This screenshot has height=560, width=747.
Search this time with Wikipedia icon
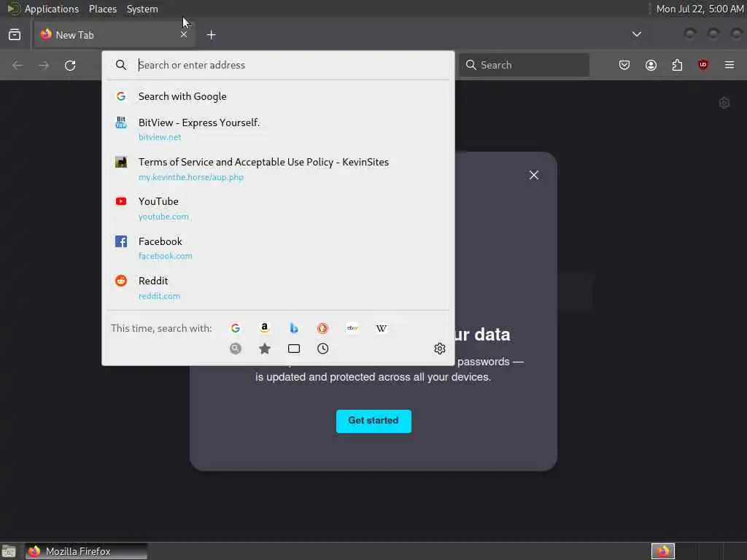[381, 328]
